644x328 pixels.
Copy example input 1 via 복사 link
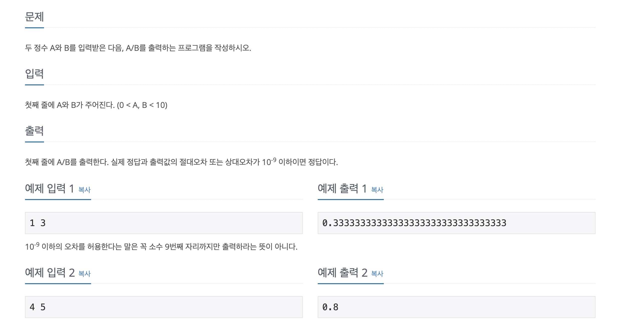pos(85,190)
